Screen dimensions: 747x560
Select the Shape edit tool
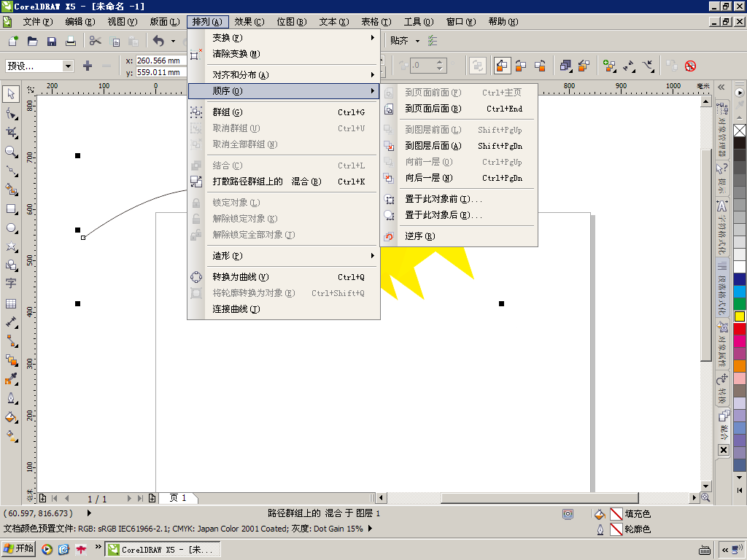pos(10,113)
